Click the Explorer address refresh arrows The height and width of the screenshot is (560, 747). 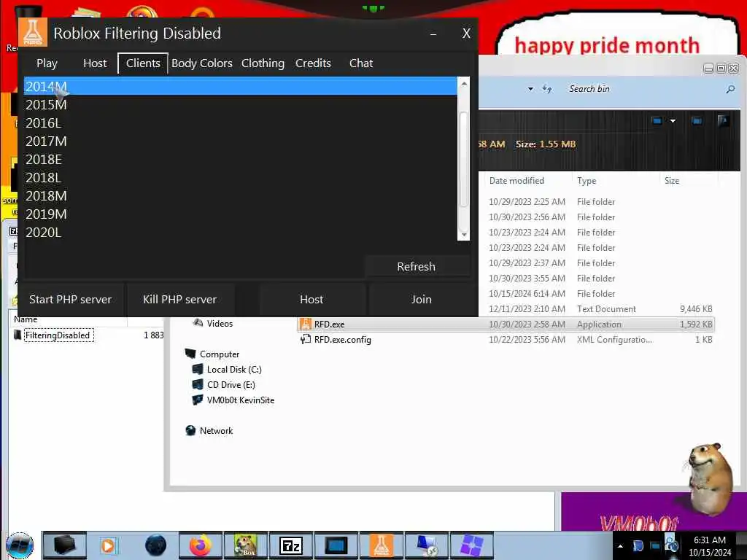pyautogui.click(x=547, y=88)
